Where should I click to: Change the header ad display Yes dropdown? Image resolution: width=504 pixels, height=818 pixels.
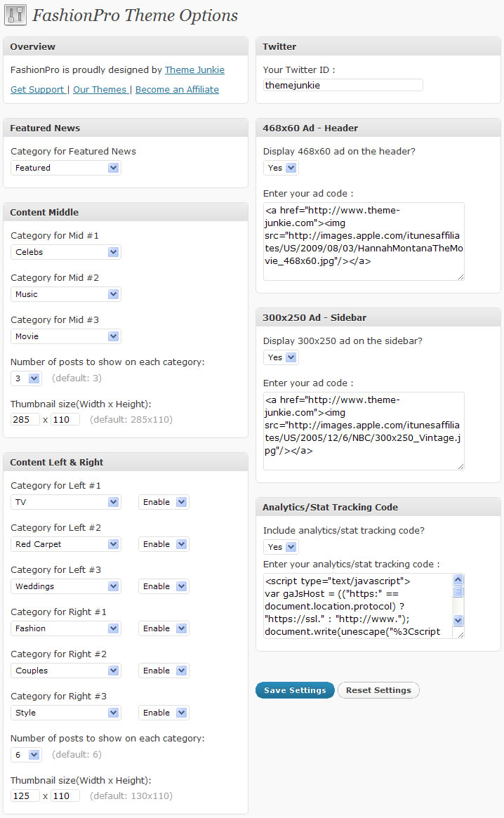coord(281,168)
